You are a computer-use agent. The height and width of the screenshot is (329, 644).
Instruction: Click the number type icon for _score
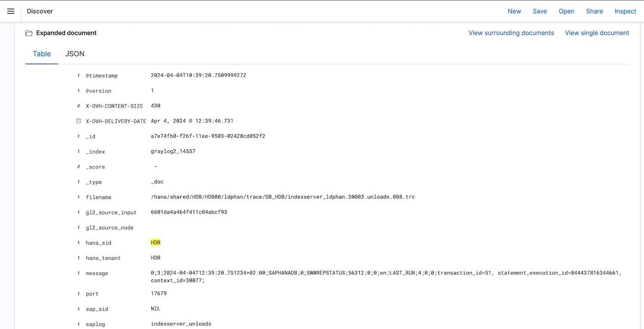pyautogui.click(x=79, y=167)
